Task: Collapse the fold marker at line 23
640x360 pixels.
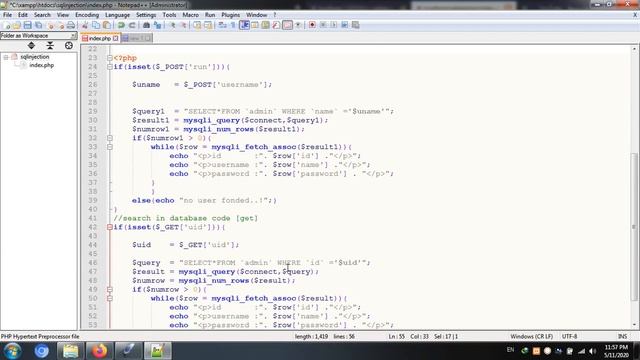Action: (x=110, y=58)
